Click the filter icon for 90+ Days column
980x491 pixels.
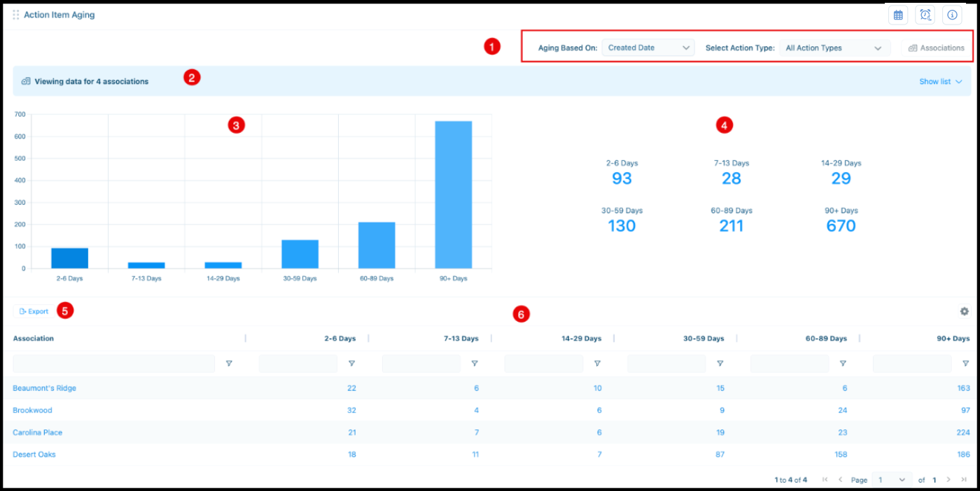pos(965,364)
